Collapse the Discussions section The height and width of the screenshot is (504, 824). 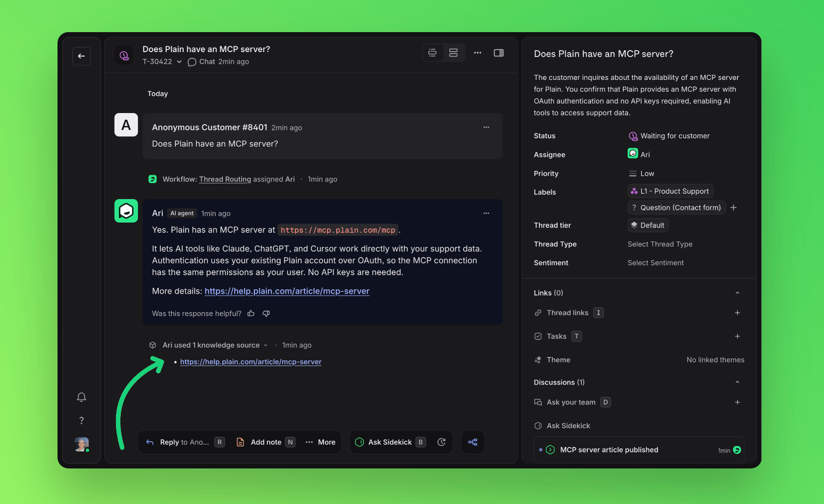coord(737,382)
